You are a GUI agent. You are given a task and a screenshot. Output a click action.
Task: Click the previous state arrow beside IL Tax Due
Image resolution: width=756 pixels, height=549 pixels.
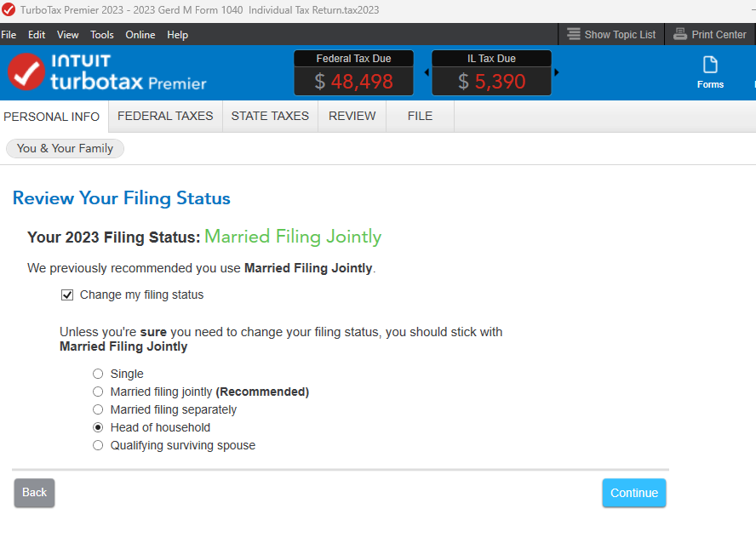pos(427,72)
